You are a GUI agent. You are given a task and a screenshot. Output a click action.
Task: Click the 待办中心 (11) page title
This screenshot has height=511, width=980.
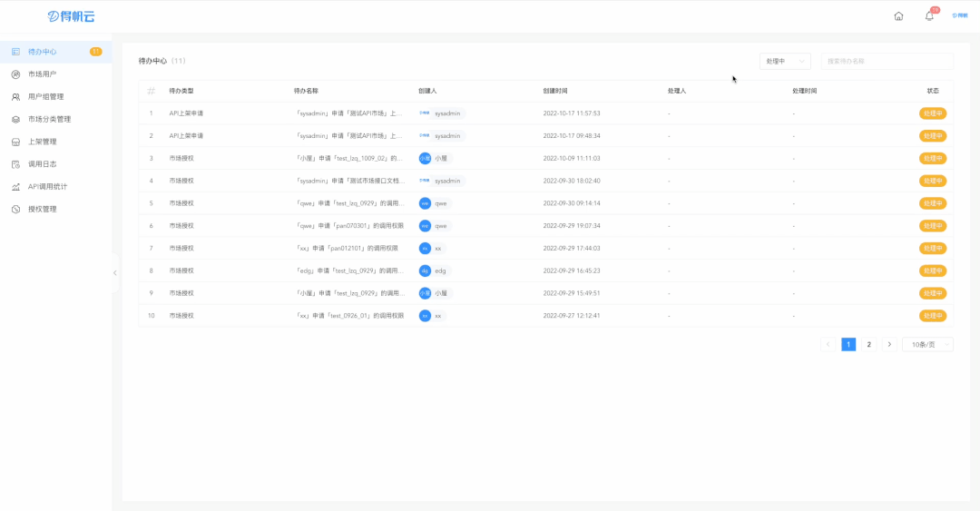(162, 62)
